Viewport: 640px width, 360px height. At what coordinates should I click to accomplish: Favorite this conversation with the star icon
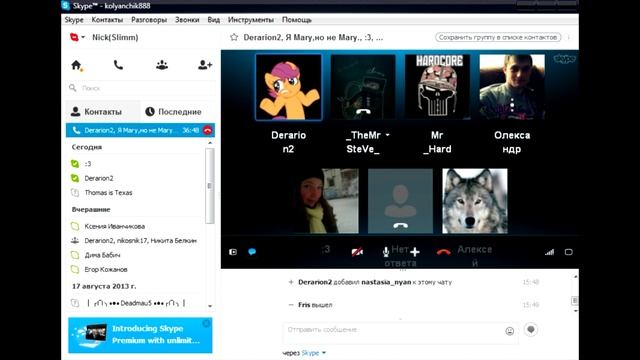click(x=234, y=37)
